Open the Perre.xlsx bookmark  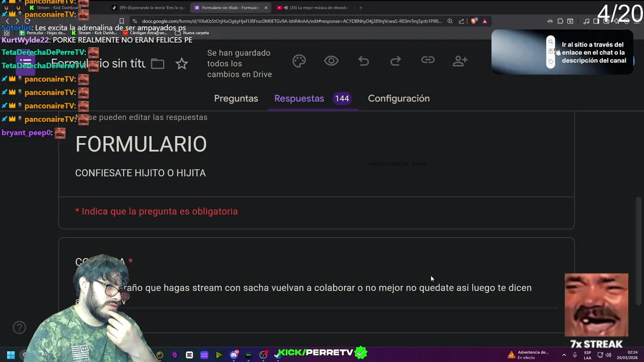pos(43,33)
